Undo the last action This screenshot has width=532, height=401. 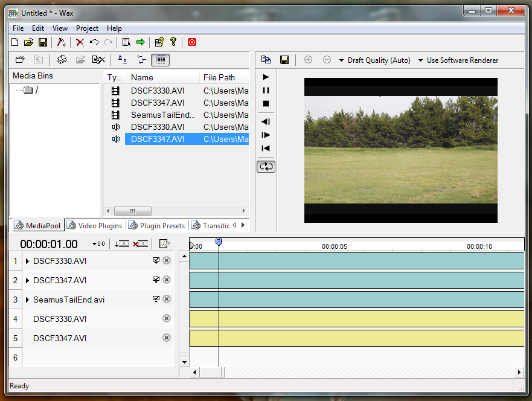tap(94, 42)
